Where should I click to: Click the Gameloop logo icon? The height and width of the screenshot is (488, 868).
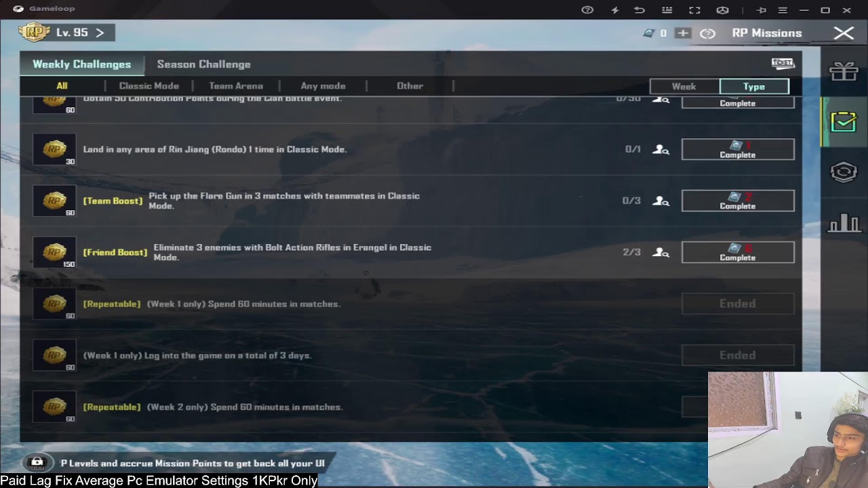click(18, 9)
